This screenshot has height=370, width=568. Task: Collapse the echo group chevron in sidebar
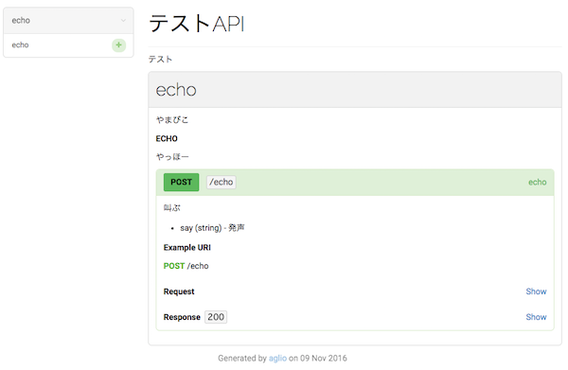click(x=123, y=20)
